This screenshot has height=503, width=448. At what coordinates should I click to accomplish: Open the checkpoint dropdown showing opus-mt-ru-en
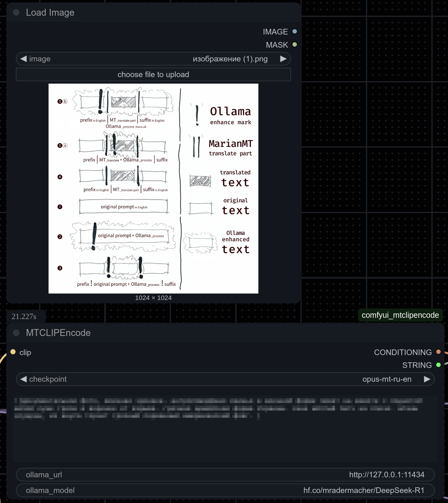pos(225,379)
